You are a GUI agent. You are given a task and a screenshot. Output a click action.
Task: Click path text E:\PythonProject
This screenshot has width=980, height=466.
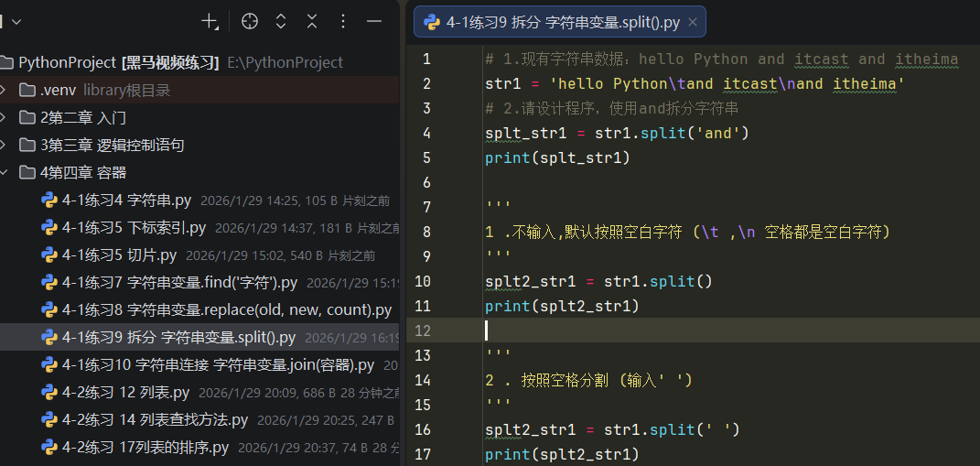click(x=285, y=62)
